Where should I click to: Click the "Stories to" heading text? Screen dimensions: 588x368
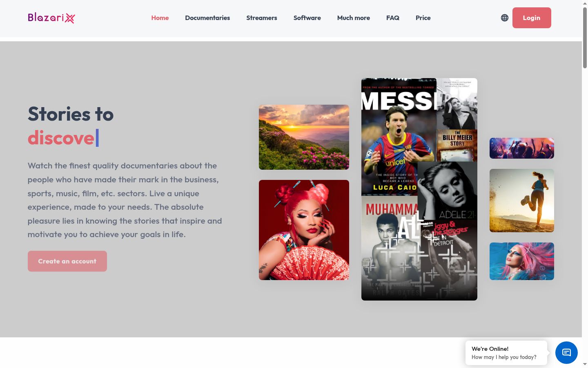tap(71, 114)
